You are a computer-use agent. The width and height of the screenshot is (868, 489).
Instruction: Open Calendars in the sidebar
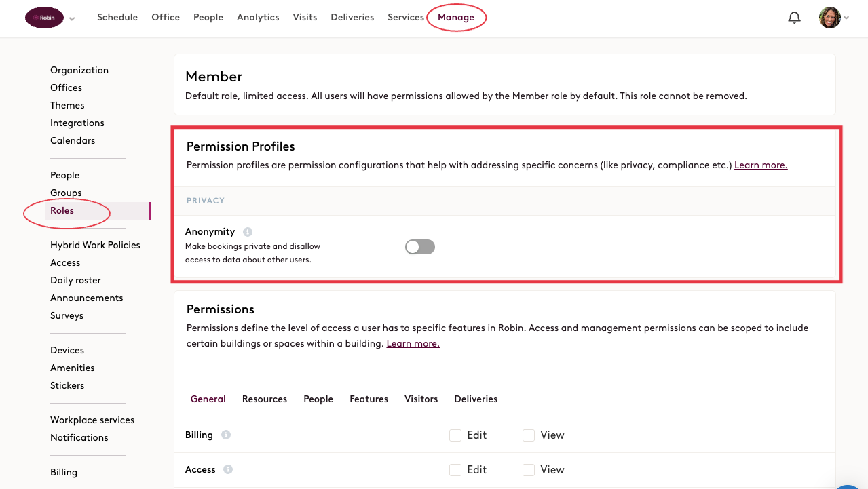(x=73, y=140)
